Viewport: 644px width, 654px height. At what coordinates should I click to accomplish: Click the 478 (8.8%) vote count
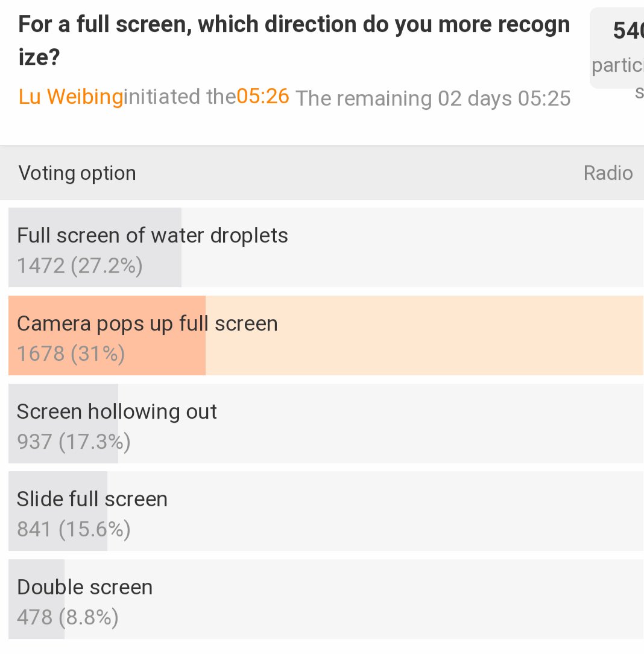[68, 617]
